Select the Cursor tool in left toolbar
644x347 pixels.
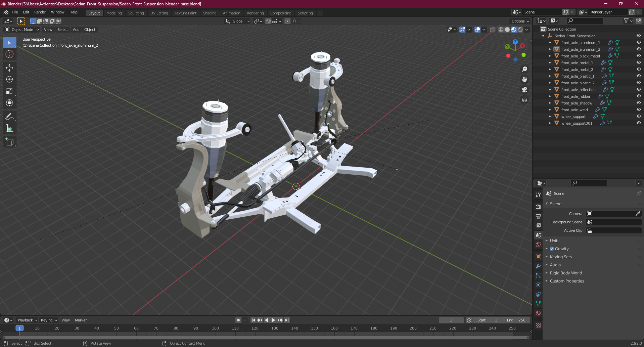9,54
